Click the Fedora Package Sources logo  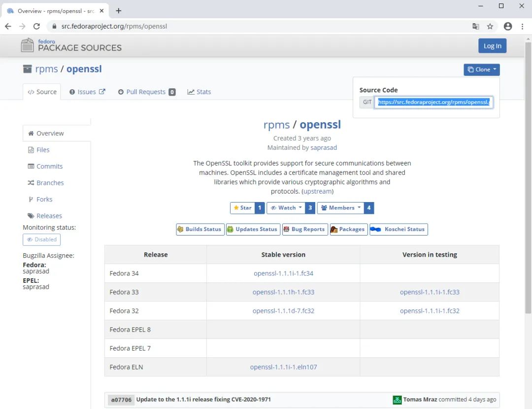coord(71,45)
